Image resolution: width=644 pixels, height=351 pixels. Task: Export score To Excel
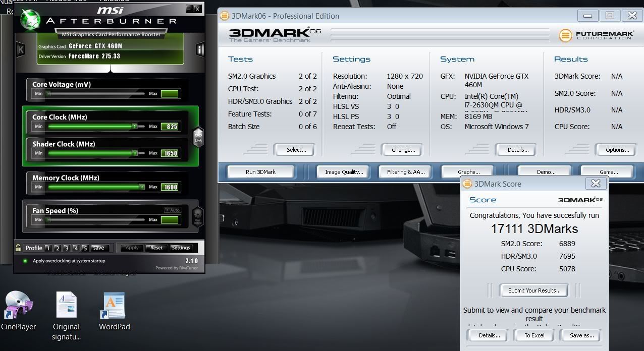pos(534,335)
